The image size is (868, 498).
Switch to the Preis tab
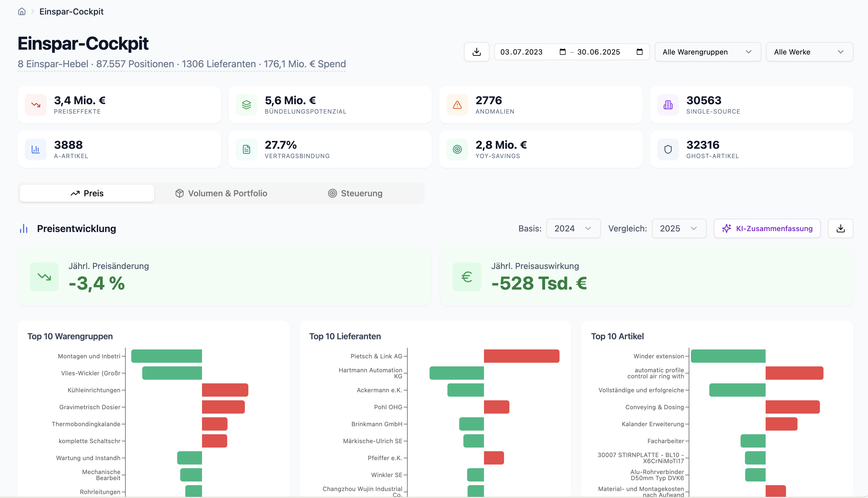pyautogui.click(x=87, y=193)
